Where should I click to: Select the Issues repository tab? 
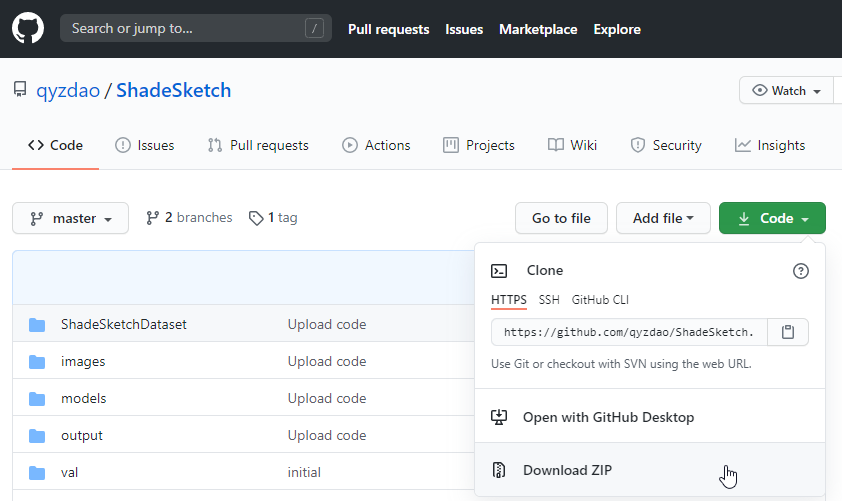(144, 145)
